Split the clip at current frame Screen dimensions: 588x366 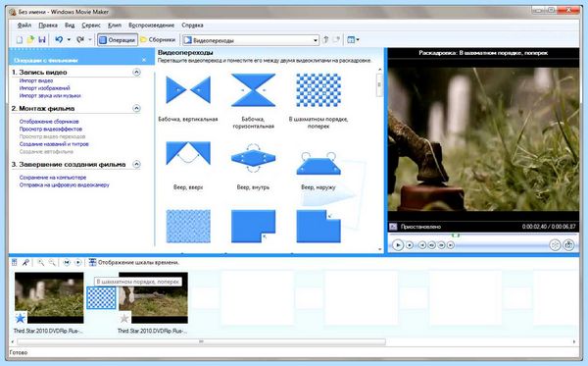click(x=555, y=245)
